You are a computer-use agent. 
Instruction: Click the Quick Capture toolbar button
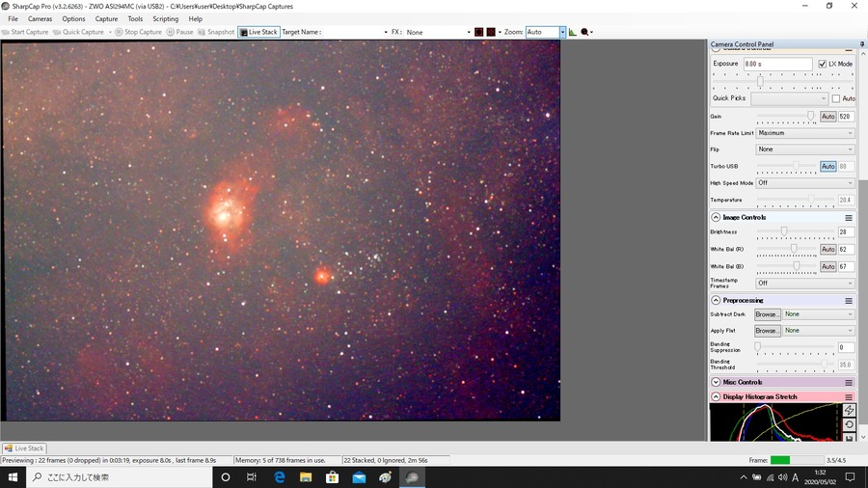pyautogui.click(x=78, y=32)
